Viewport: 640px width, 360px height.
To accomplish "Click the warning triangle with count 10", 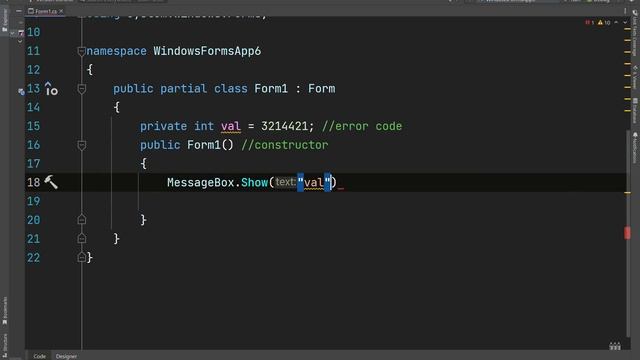I will [604, 22].
